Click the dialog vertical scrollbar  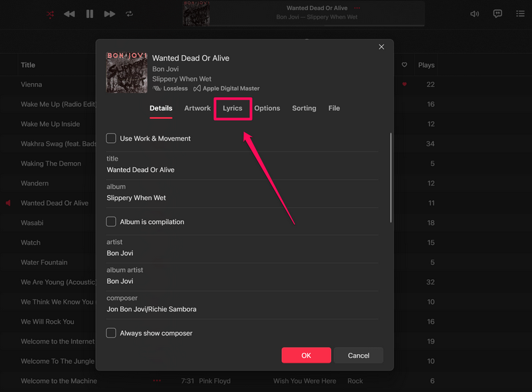390,177
